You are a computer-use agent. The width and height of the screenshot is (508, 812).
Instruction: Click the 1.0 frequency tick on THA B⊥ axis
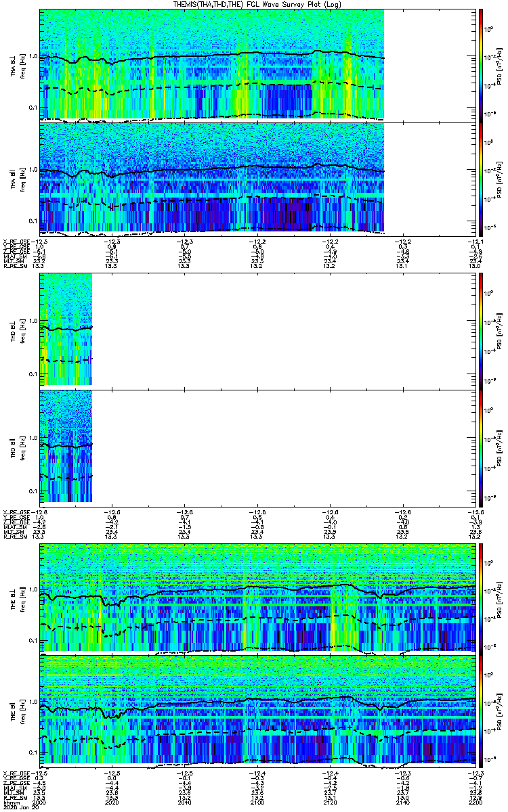(x=32, y=57)
